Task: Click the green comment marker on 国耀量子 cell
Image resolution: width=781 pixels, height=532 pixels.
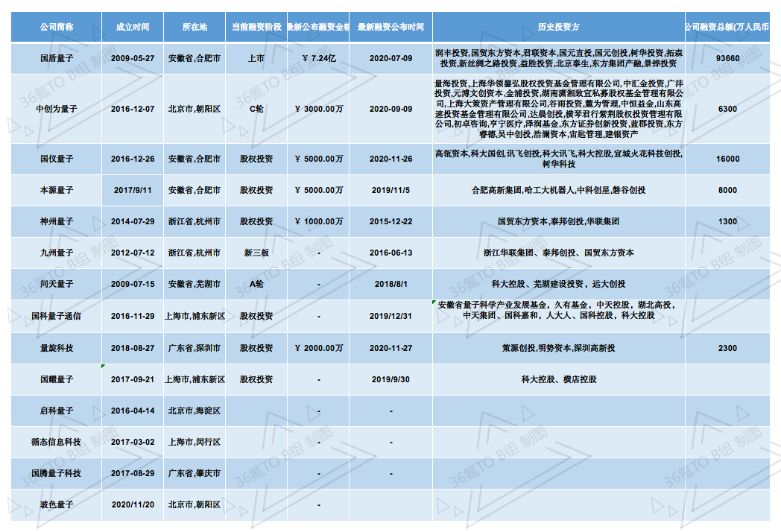Action: (x=104, y=366)
